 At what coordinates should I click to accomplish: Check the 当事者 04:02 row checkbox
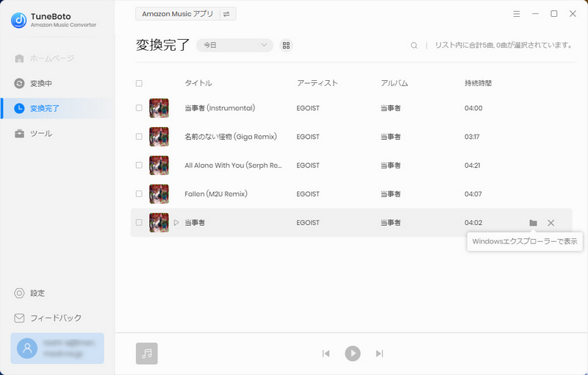(139, 222)
